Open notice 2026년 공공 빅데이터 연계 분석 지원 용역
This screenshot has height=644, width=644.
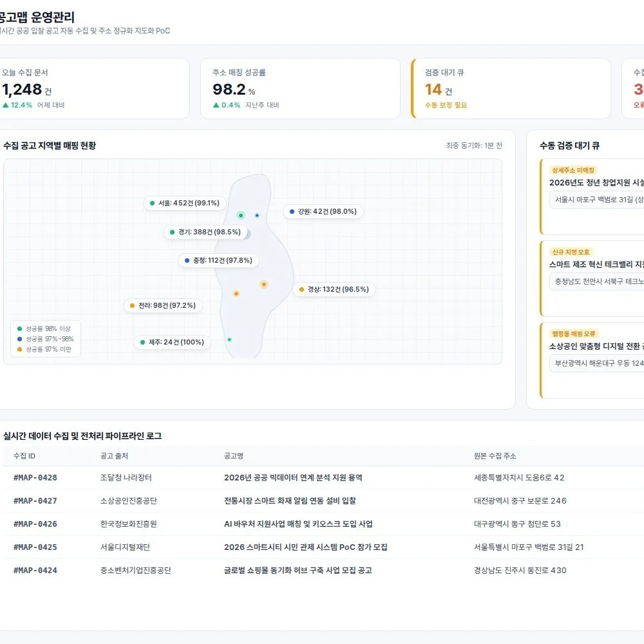tap(293, 478)
